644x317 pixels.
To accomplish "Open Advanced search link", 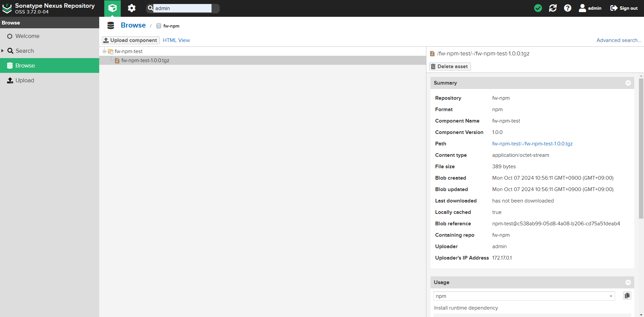I will [x=619, y=40].
